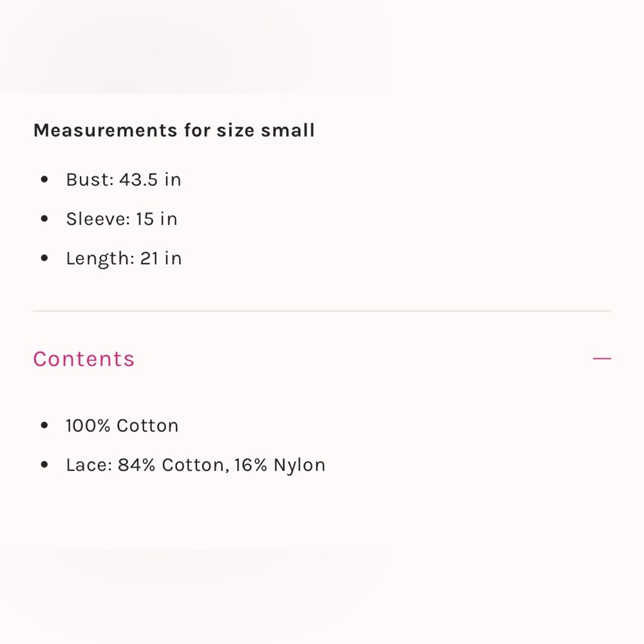The width and height of the screenshot is (644, 644).
Task: Click the Lace: 84% Cotton, 16% Nylon line
Action: tap(196, 466)
